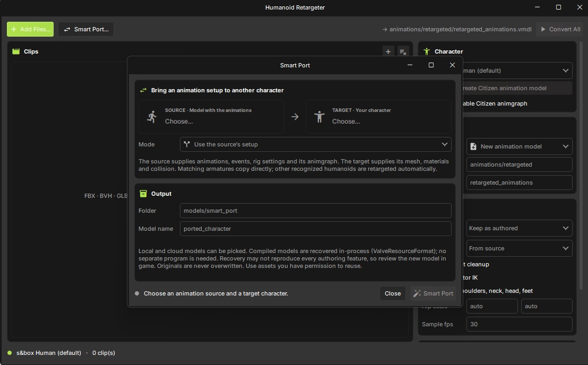Click the green status dot in the bottom status bar

coord(10,353)
